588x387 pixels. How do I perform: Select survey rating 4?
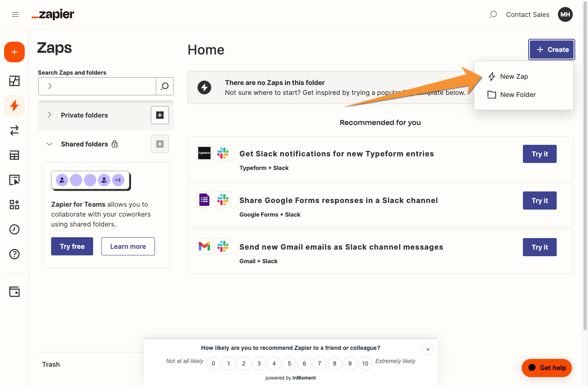(274, 363)
